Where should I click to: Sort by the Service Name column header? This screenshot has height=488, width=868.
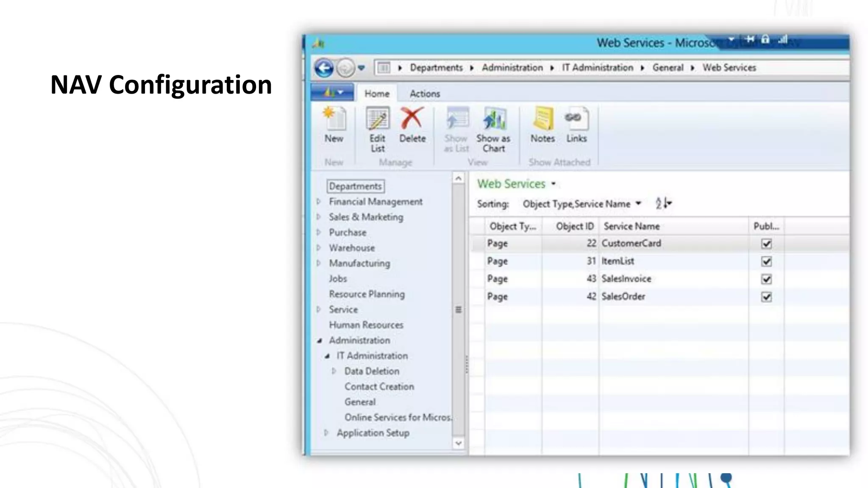click(x=674, y=227)
